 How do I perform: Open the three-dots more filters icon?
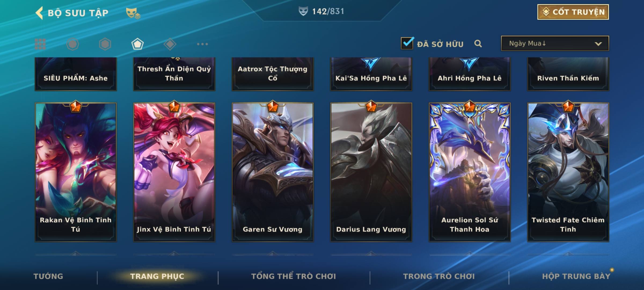(x=202, y=44)
